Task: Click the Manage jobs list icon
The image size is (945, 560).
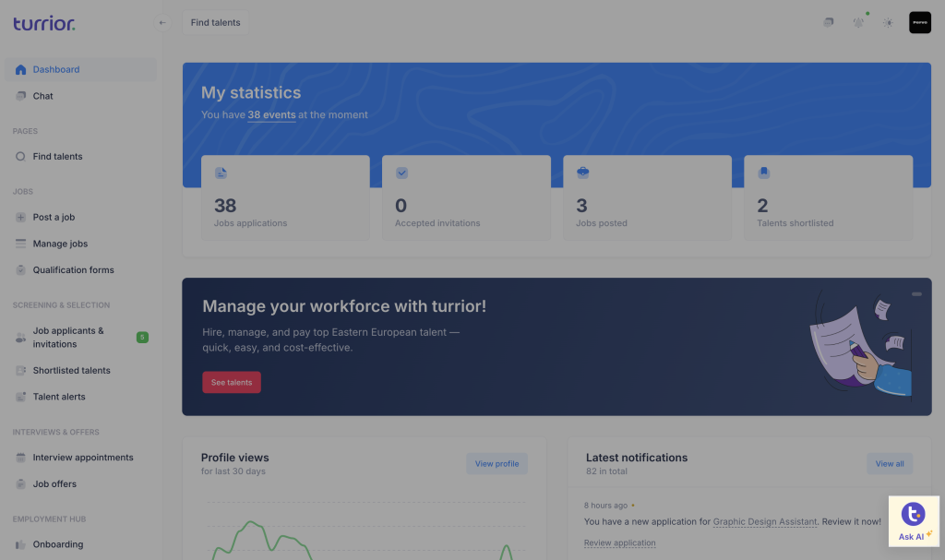Action: click(x=20, y=244)
